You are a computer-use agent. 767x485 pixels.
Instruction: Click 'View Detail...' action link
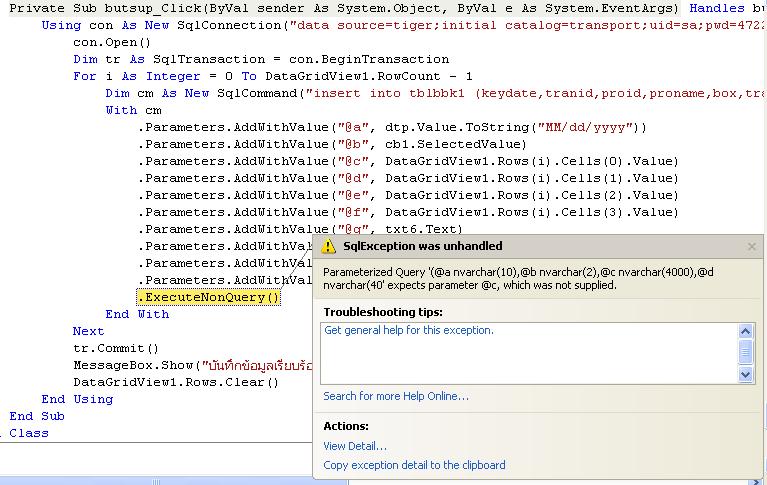355,446
